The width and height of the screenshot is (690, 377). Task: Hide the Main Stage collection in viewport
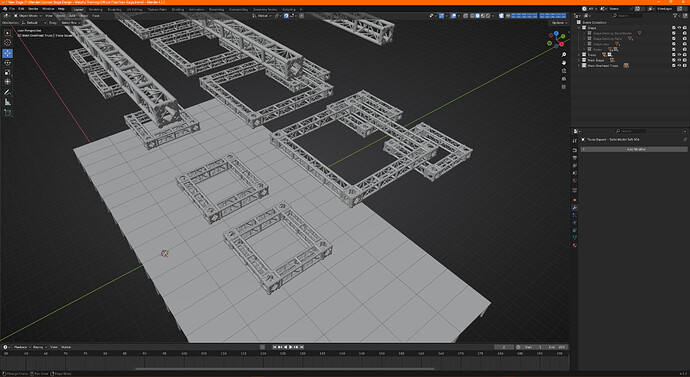click(x=679, y=60)
